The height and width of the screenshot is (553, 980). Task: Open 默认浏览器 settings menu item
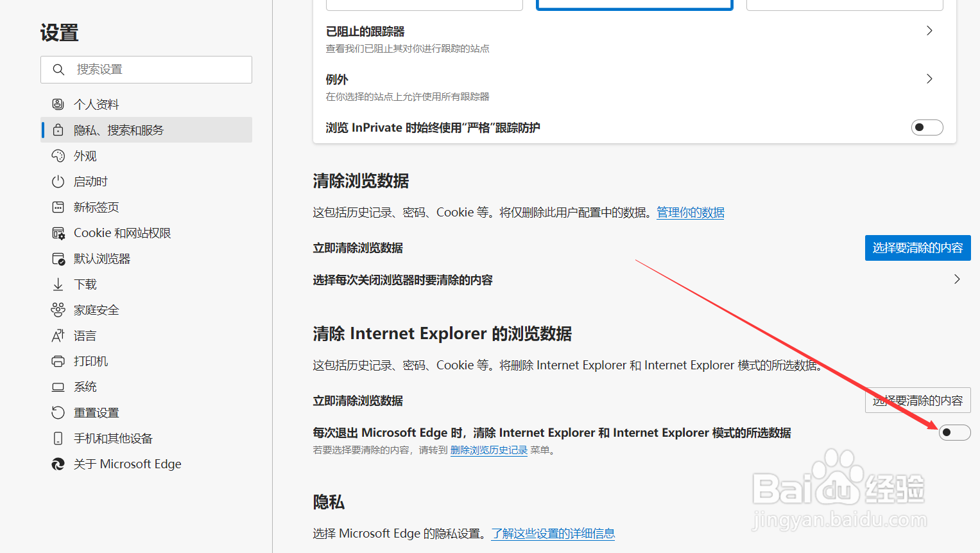coord(146,258)
